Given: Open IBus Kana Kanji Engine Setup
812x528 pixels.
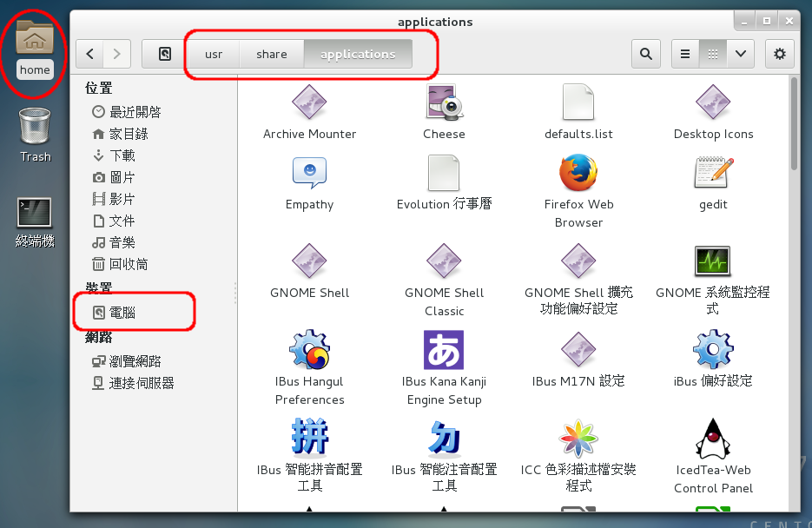Looking at the screenshot, I should (444, 350).
